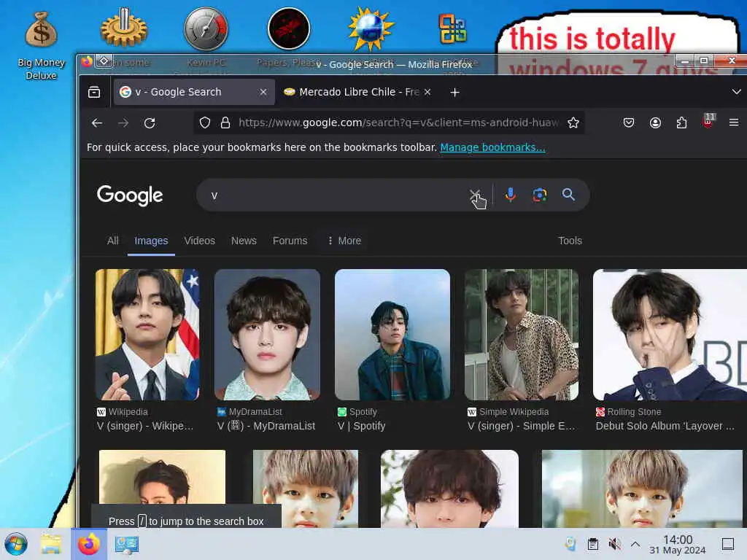This screenshot has height=560, width=747.
Task: Open tracking protection shield icon
Action: [205, 122]
